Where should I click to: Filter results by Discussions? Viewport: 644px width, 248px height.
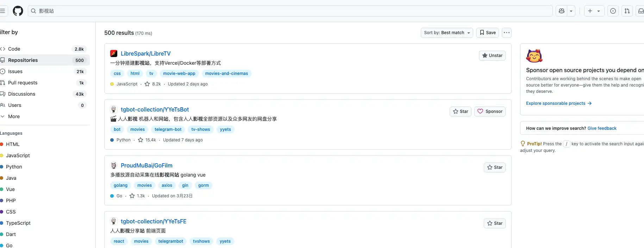tap(45, 94)
